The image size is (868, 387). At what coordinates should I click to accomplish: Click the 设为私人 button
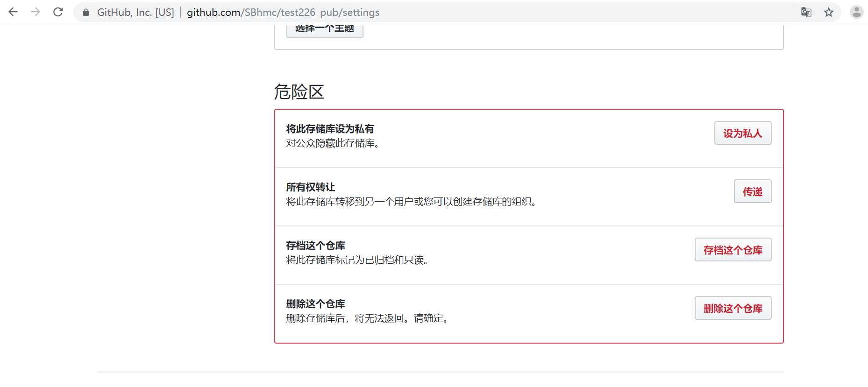[743, 133]
